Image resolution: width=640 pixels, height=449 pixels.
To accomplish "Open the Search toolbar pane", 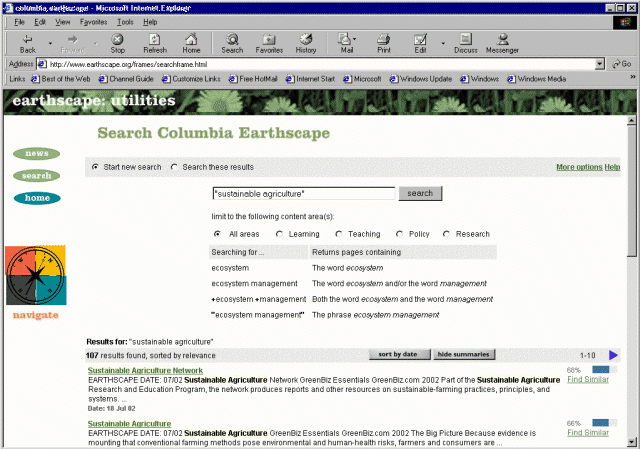I will pos(232,44).
